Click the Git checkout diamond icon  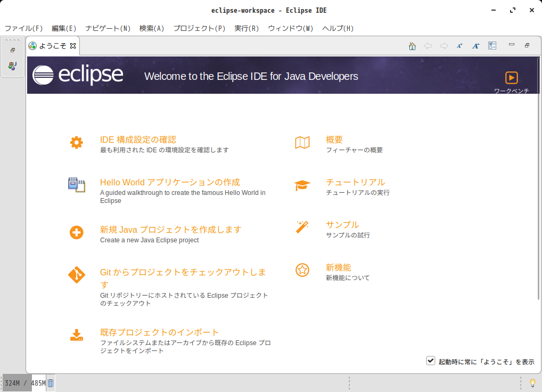(x=77, y=275)
